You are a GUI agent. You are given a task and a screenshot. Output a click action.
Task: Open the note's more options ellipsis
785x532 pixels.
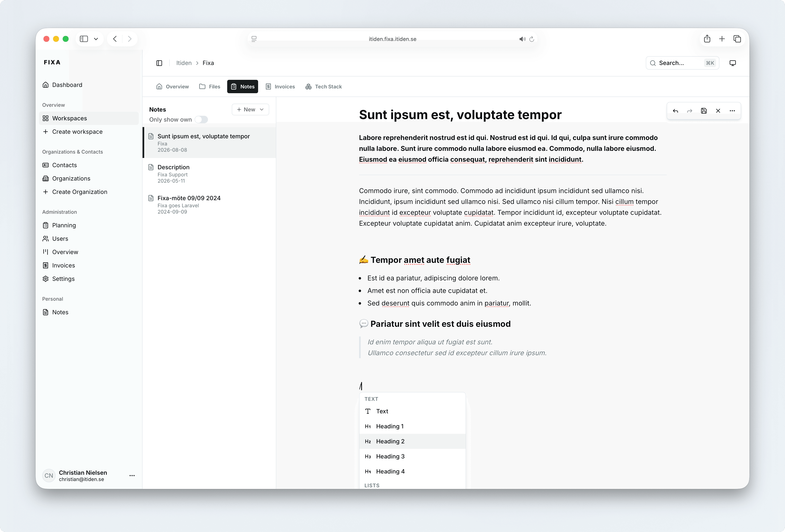click(x=732, y=111)
